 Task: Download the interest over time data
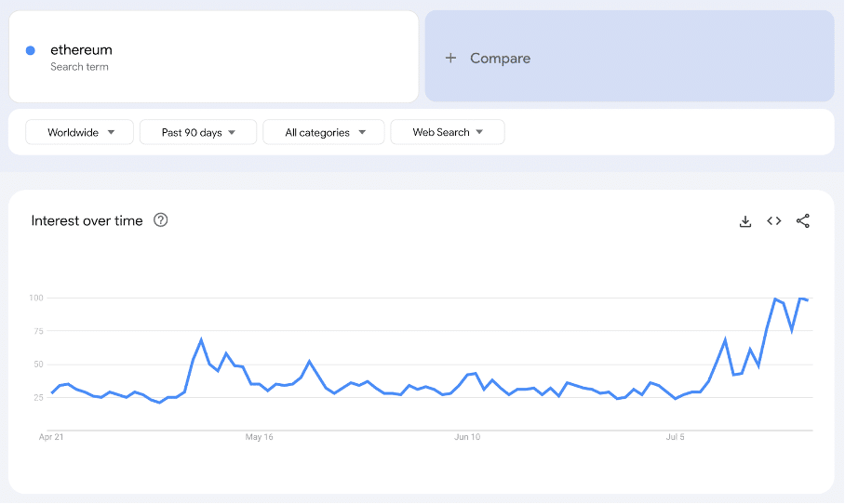point(745,221)
